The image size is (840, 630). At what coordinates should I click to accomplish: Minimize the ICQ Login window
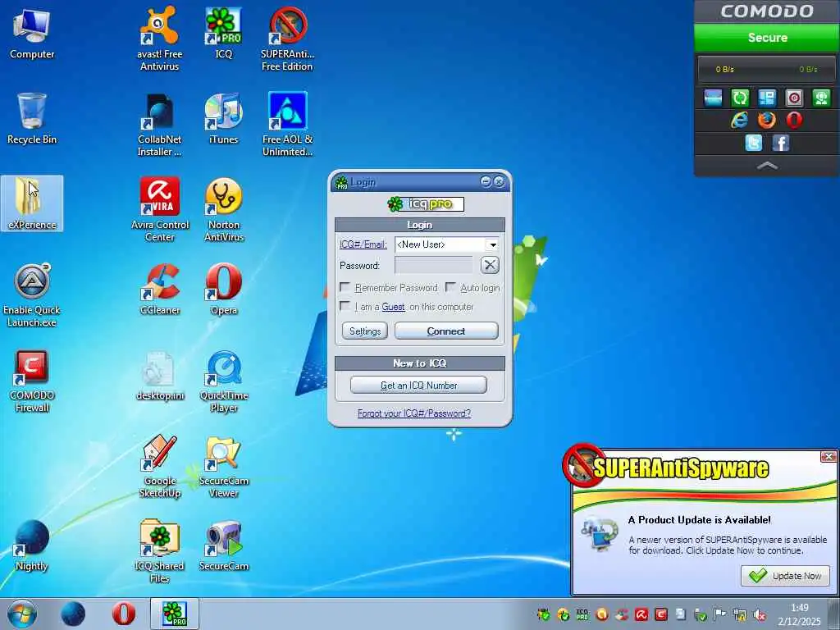486,181
